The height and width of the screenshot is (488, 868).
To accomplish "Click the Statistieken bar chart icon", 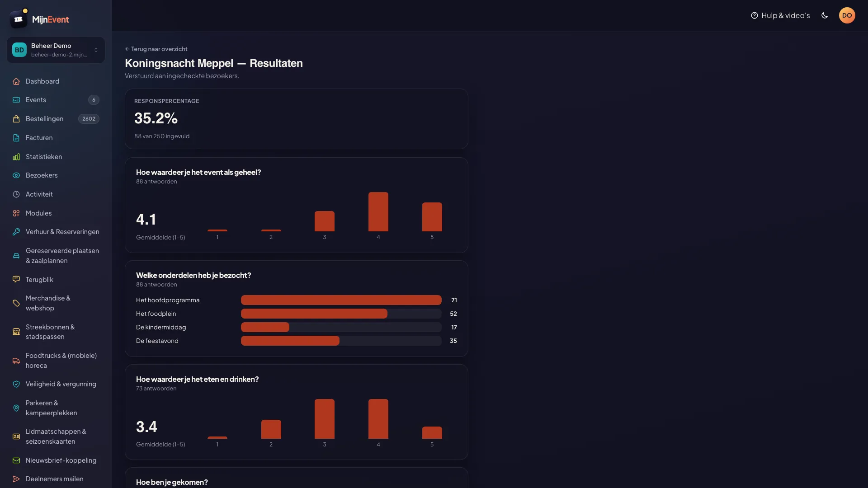I will tap(16, 157).
